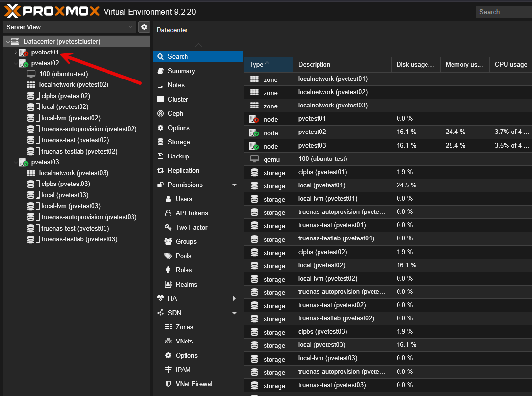Open the Ceph menu item
This screenshot has height=396, width=532.
(x=198, y=114)
